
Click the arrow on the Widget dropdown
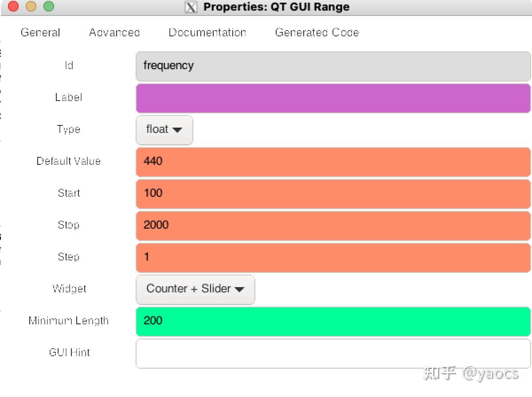tap(239, 290)
